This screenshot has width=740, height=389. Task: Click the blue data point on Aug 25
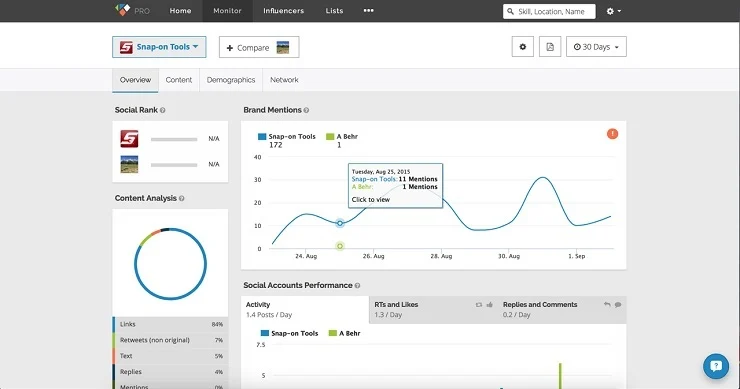tap(340, 223)
